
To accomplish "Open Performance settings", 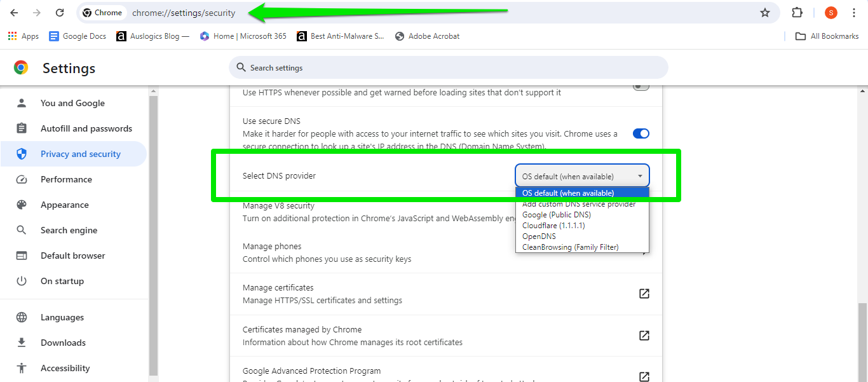I will (74, 179).
